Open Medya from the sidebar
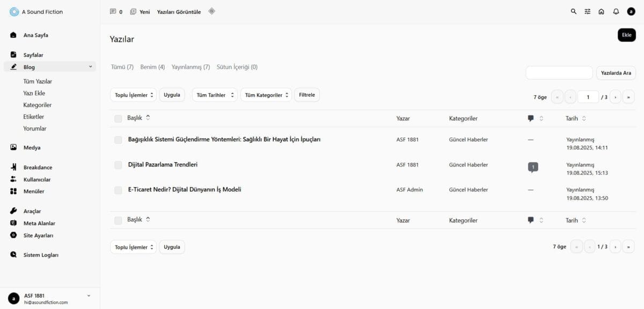644x309 pixels. 32,147
